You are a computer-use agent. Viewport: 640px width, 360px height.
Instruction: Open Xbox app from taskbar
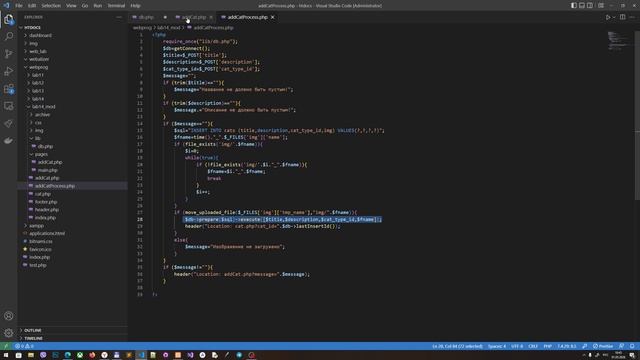(x=80, y=356)
